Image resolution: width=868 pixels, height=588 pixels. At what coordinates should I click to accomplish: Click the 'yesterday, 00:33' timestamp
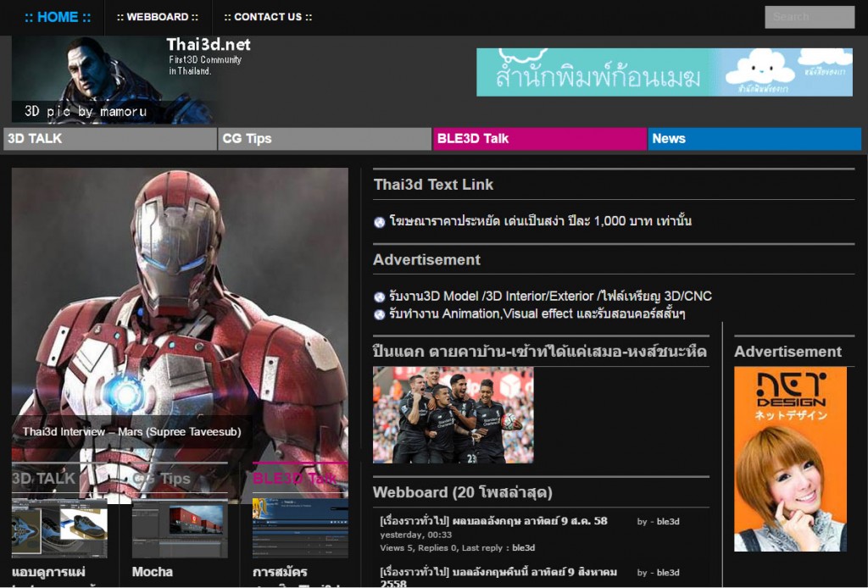[x=415, y=535]
